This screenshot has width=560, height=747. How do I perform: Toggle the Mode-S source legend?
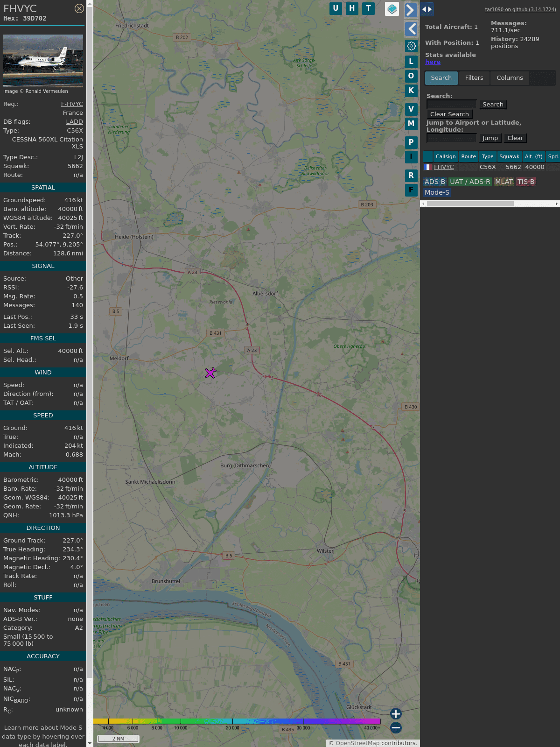tap(437, 192)
